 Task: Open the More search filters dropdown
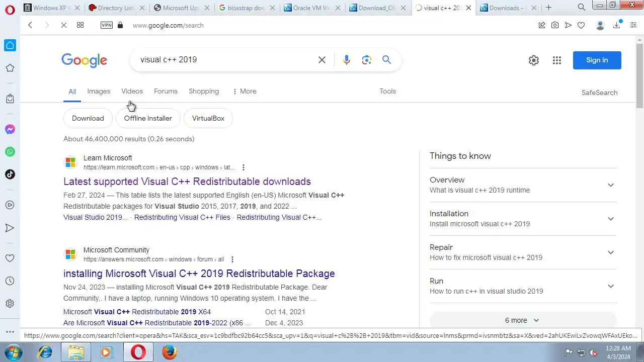[245, 92]
